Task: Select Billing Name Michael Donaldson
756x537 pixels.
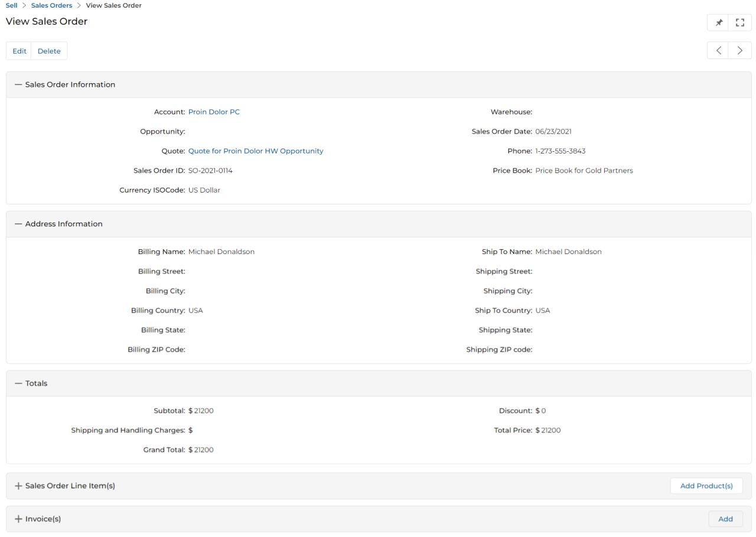Action: pyautogui.click(x=221, y=251)
